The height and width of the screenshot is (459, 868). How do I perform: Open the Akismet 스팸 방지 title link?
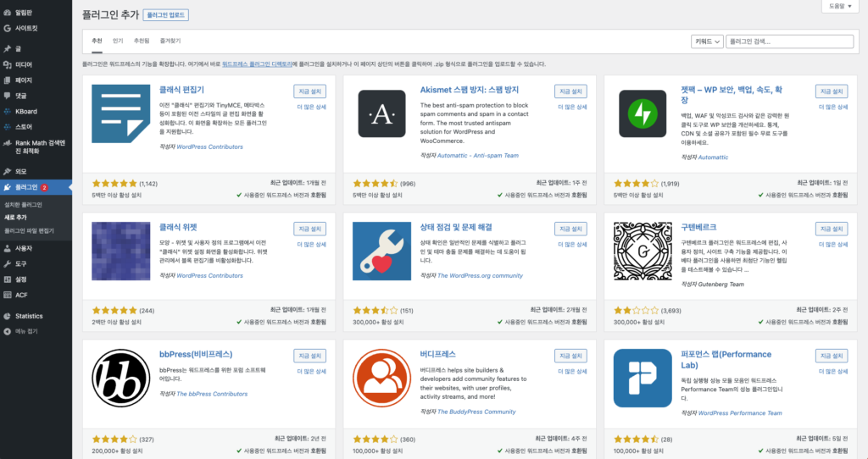[x=470, y=90]
